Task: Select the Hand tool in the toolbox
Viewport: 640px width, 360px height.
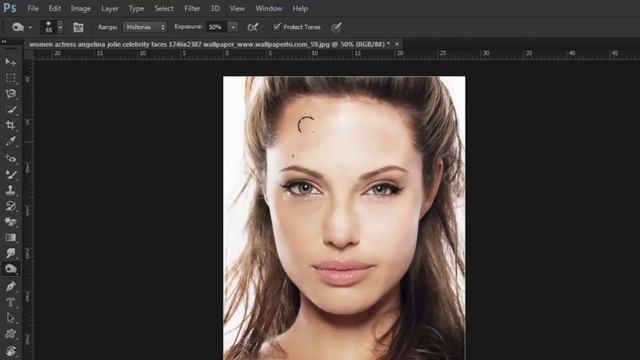Action: 11,351
